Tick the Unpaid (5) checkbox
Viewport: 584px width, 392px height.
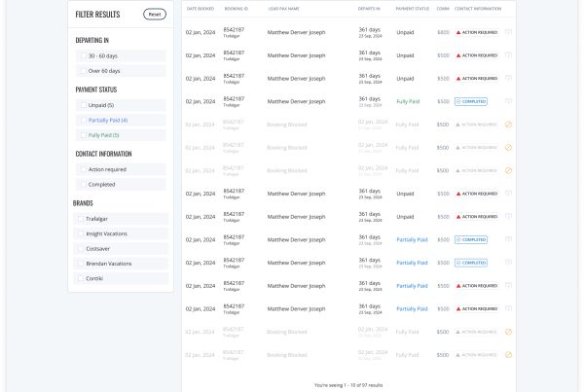click(82, 105)
